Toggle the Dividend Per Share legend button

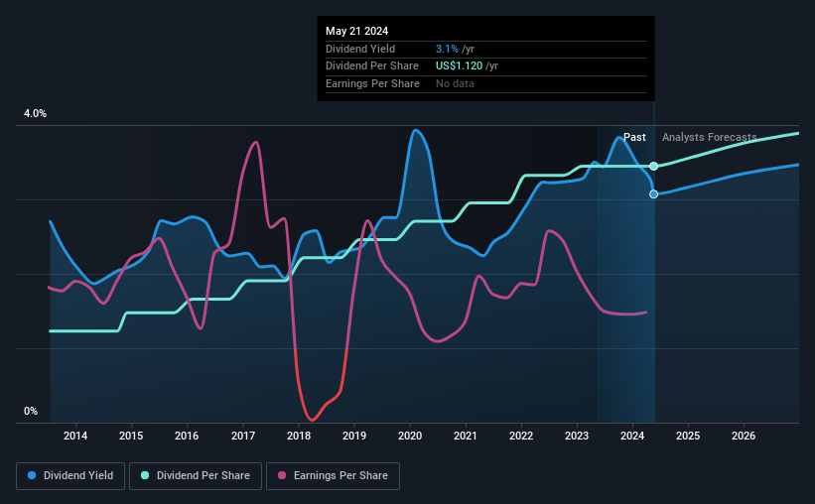pyautogui.click(x=196, y=476)
